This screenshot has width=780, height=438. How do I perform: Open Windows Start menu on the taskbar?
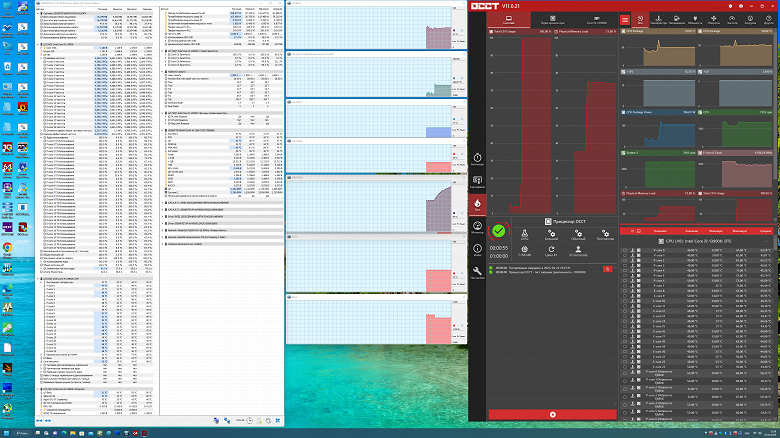[x=6, y=433]
